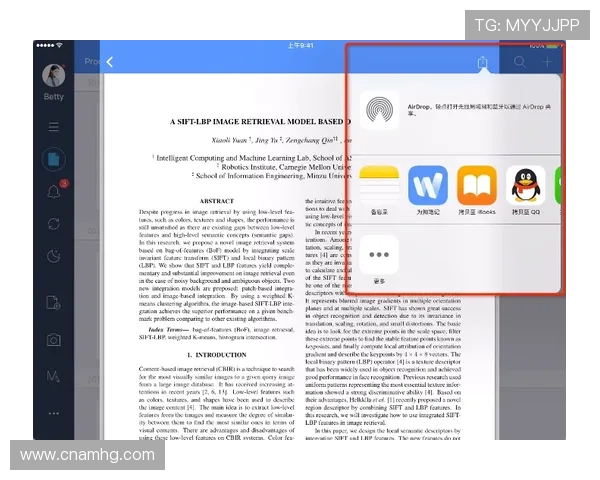Viewport: 600px width, 480px height.
Task: Copy the document to QQ
Action: point(526,187)
